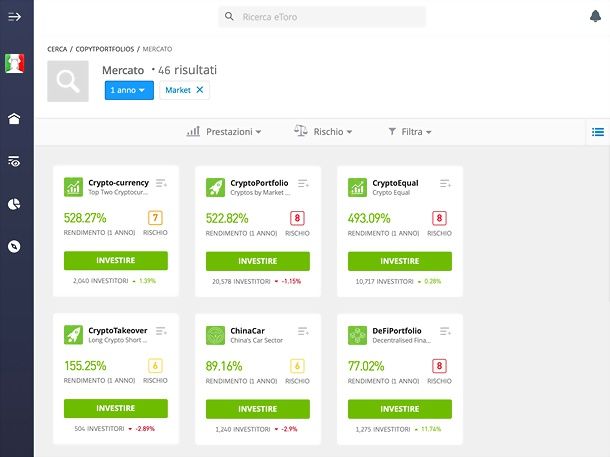
Task: Invest in ChinaCar portfolio
Action: (258, 409)
